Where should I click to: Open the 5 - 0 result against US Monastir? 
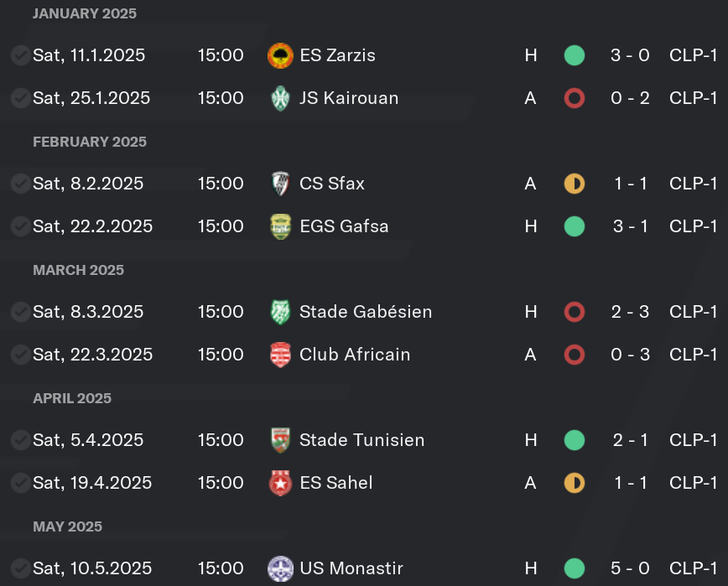(x=630, y=568)
